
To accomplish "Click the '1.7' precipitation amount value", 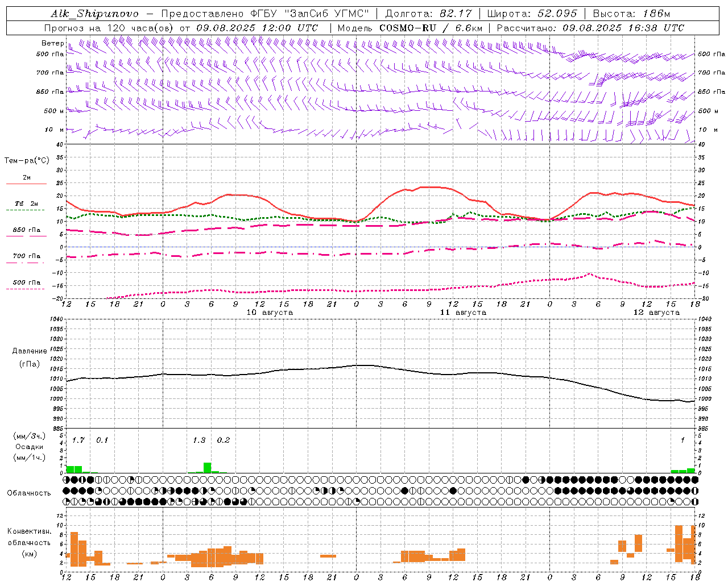I will (78, 440).
